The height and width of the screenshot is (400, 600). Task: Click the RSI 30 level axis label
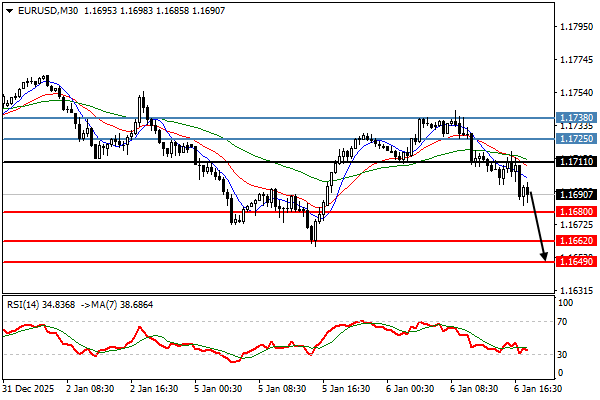pyautogui.click(x=564, y=354)
